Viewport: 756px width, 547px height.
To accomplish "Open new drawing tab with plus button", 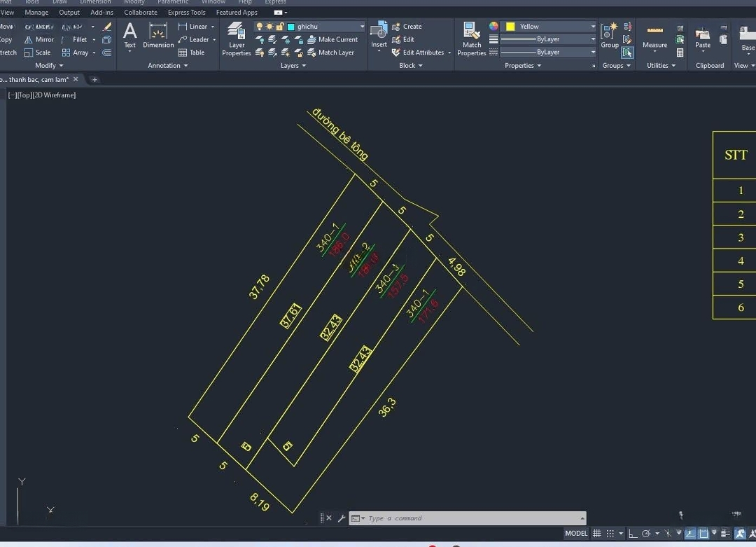I will click(94, 80).
